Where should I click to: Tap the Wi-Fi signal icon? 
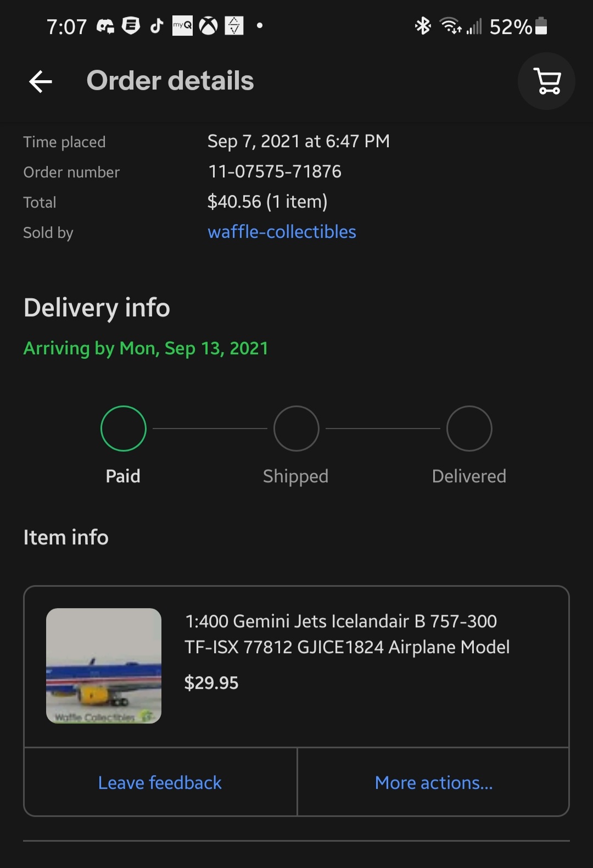click(450, 26)
